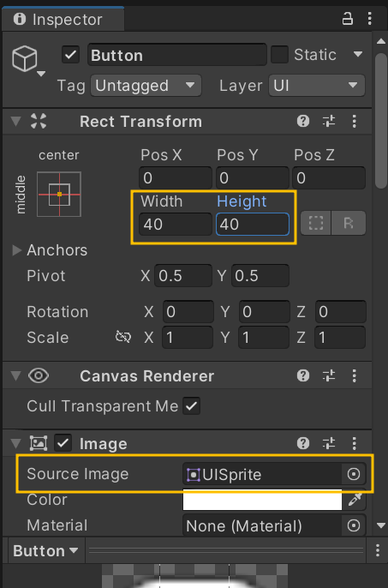Click the Color eyedropper icon
388x588 pixels.
click(x=355, y=499)
